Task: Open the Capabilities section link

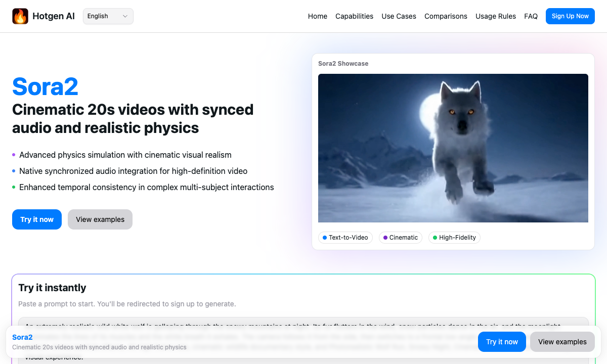Action: click(354, 16)
